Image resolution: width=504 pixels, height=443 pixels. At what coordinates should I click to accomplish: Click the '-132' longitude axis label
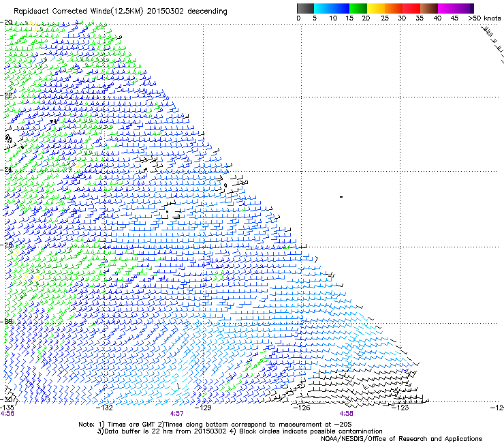(x=105, y=408)
